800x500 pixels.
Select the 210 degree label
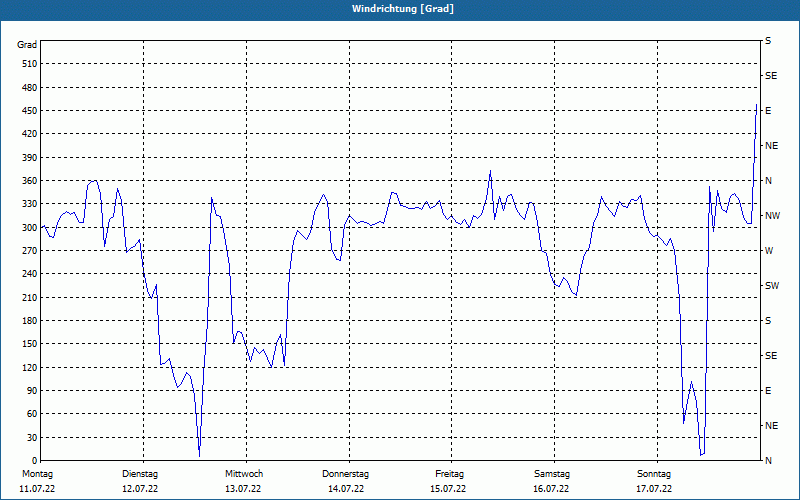click(x=30, y=297)
